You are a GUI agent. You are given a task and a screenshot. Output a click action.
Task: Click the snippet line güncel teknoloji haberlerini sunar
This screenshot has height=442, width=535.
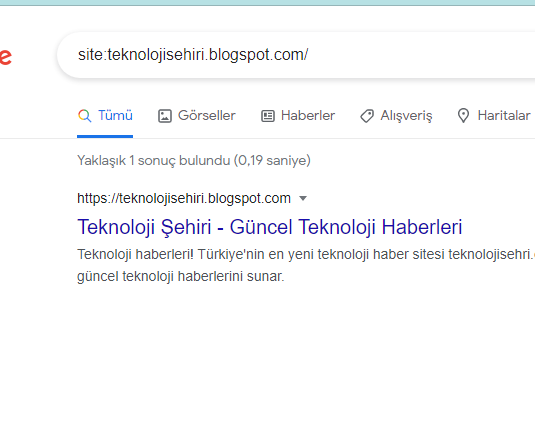click(180, 276)
